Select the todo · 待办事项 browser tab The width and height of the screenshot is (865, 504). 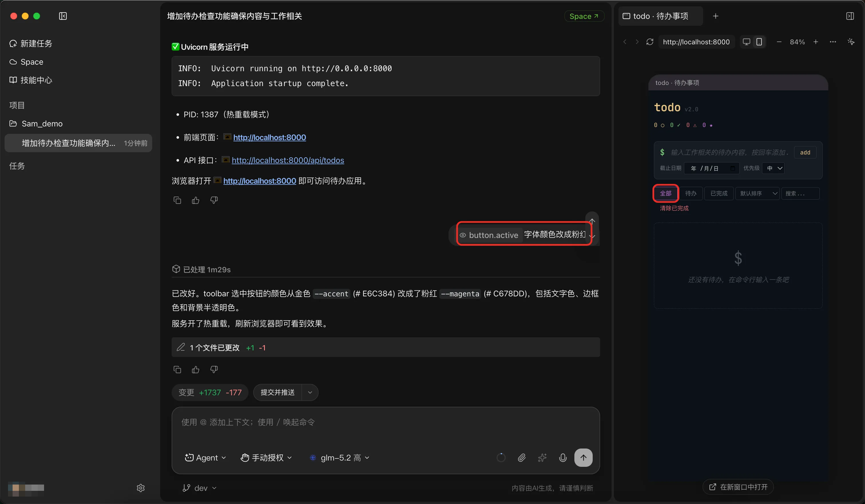pyautogui.click(x=660, y=16)
